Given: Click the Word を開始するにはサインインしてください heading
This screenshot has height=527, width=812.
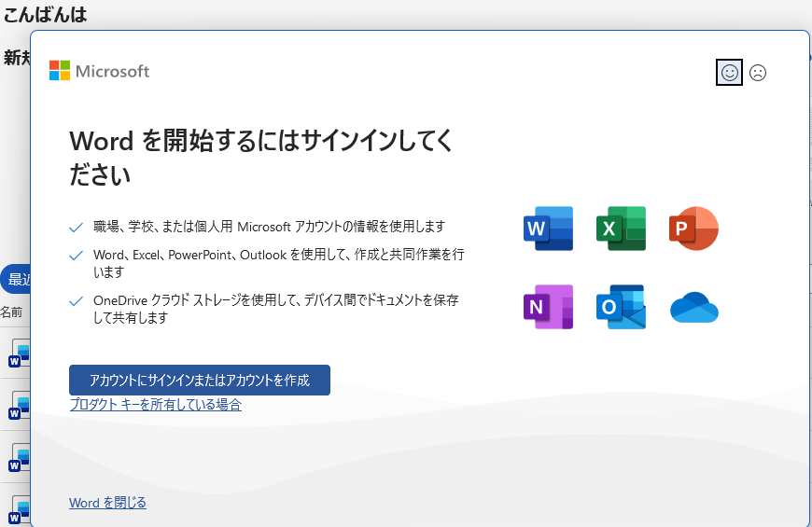Looking at the screenshot, I should point(261,158).
